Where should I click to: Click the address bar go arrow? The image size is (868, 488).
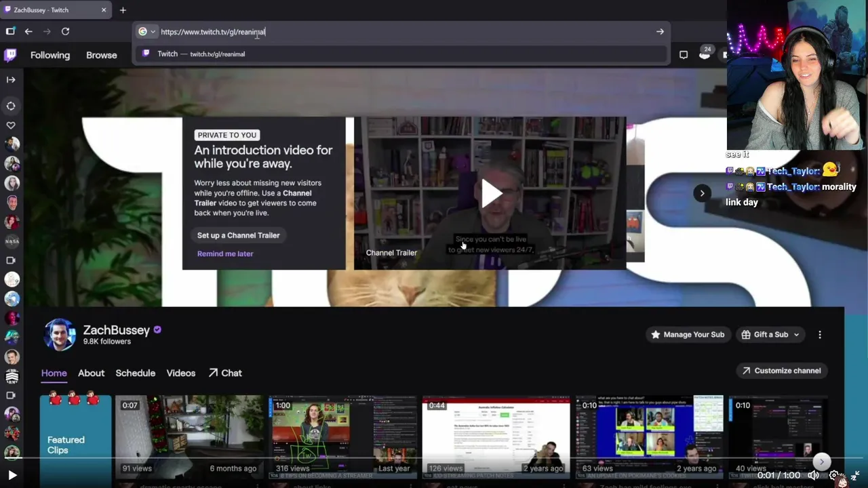coord(660,31)
